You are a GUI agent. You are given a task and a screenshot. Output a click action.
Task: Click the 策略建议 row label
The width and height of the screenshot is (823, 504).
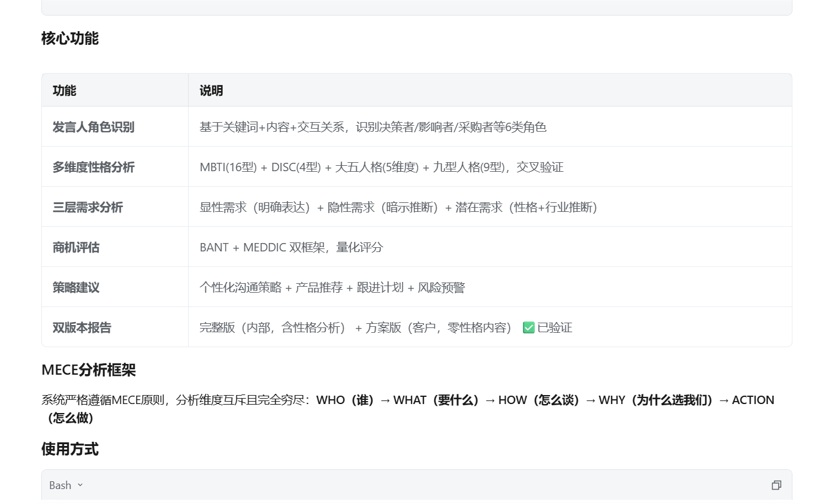(76, 287)
